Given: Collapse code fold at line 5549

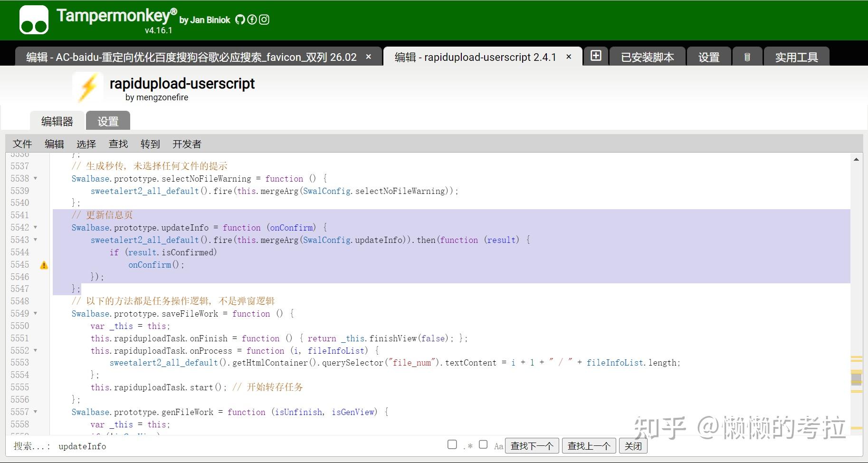Looking at the screenshot, I should pos(35,314).
